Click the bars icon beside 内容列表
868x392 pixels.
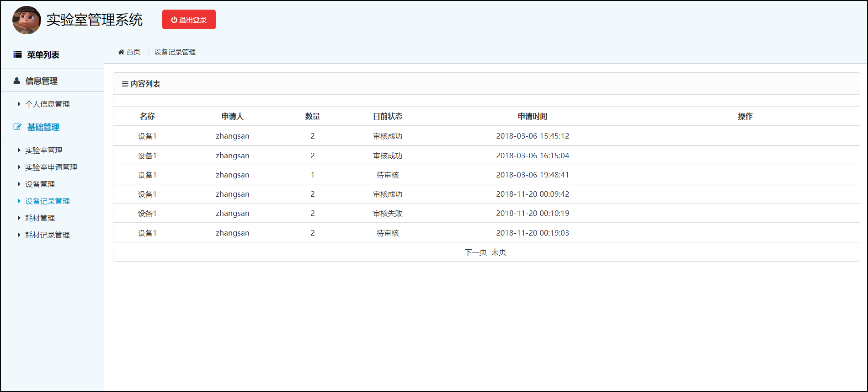pyautogui.click(x=125, y=84)
